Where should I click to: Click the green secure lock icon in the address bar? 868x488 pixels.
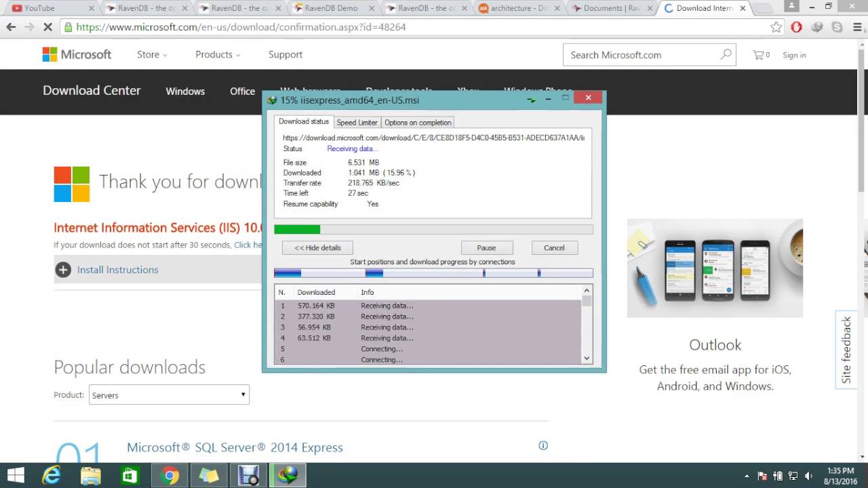coord(68,27)
